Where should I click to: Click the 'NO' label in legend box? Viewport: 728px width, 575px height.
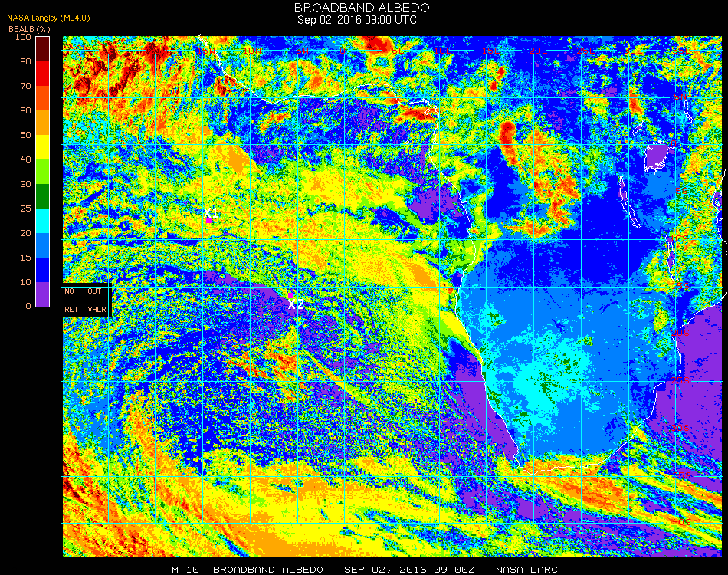(69, 291)
